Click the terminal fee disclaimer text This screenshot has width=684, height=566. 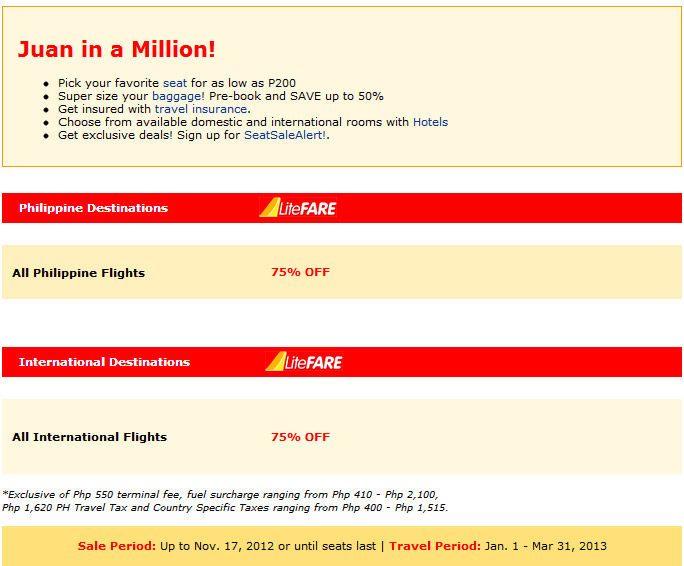220,494
